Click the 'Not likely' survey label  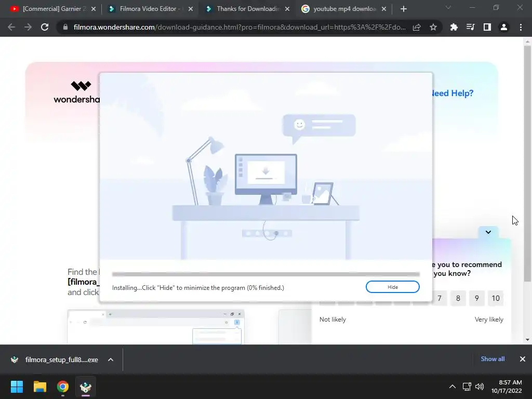(x=332, y=320)
